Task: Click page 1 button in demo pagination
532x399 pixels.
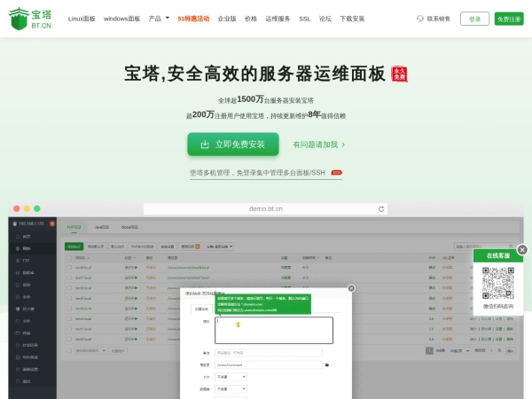Action: coord(429,350)
